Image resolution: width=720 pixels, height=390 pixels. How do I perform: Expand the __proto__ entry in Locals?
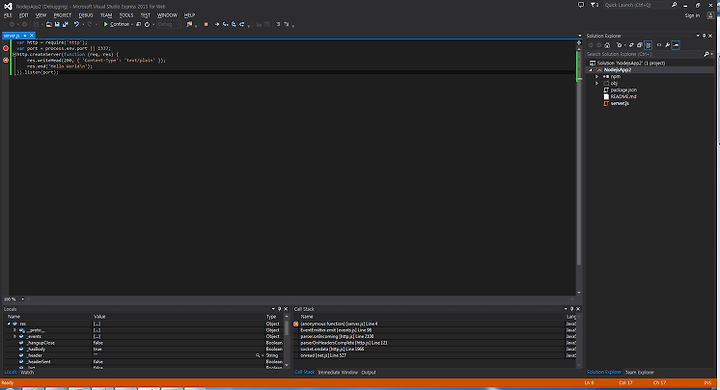click(x=15, y=330)
